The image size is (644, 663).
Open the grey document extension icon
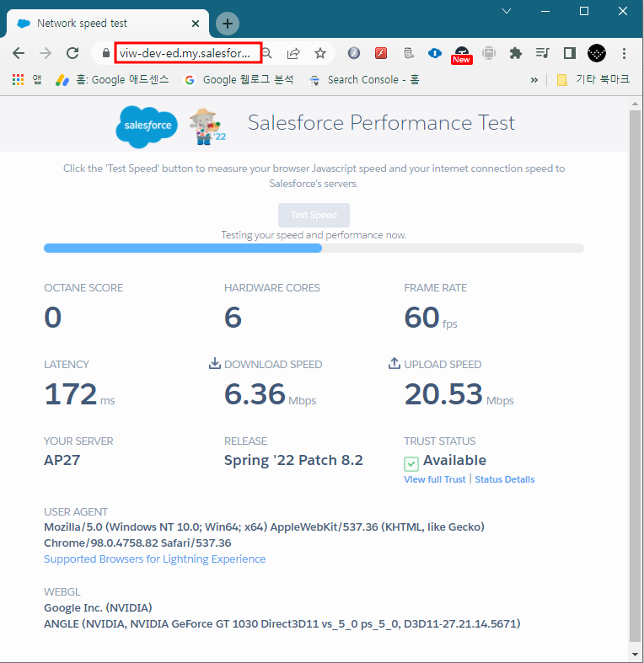point(408,53)
